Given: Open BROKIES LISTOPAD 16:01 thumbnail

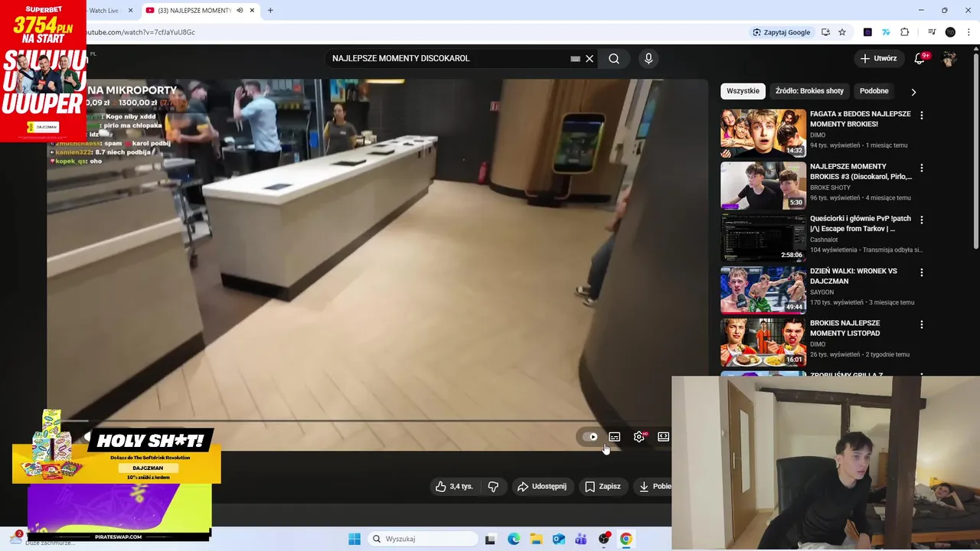Looking at the screenshot, I should pyautogui.click(x=763, y=342).
